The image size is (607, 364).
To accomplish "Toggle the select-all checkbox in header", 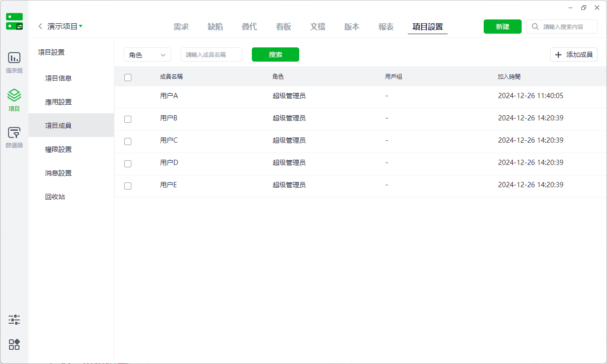I will pyautogui.click(x=128, y=77).
